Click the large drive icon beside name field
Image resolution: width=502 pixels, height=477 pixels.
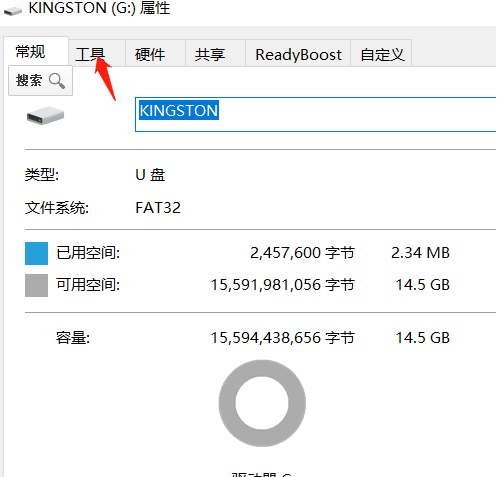(45, 116)
